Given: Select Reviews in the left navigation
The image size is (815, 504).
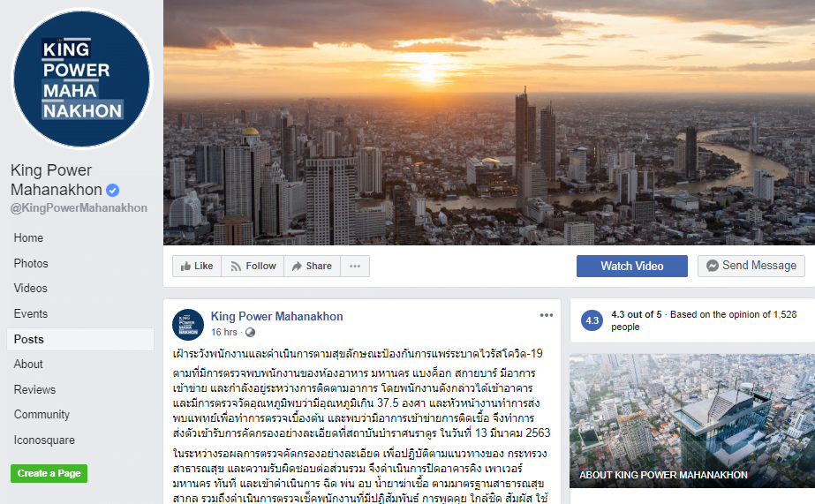Looking at the screenshot, I should [x=34, y=389].
